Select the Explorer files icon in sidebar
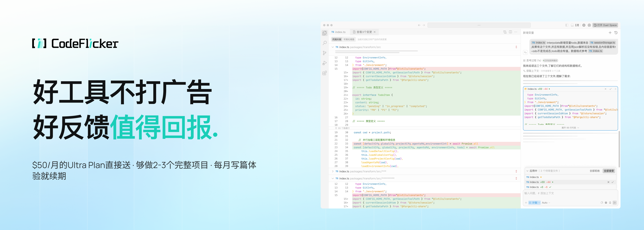 tap(325, 33)
